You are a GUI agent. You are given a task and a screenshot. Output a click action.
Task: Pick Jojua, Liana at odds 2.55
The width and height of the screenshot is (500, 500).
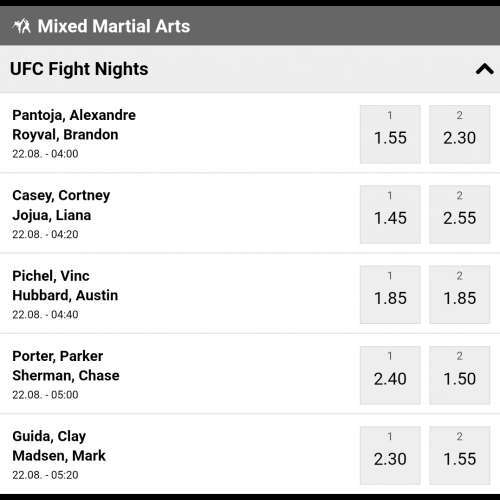coord(459,214)
